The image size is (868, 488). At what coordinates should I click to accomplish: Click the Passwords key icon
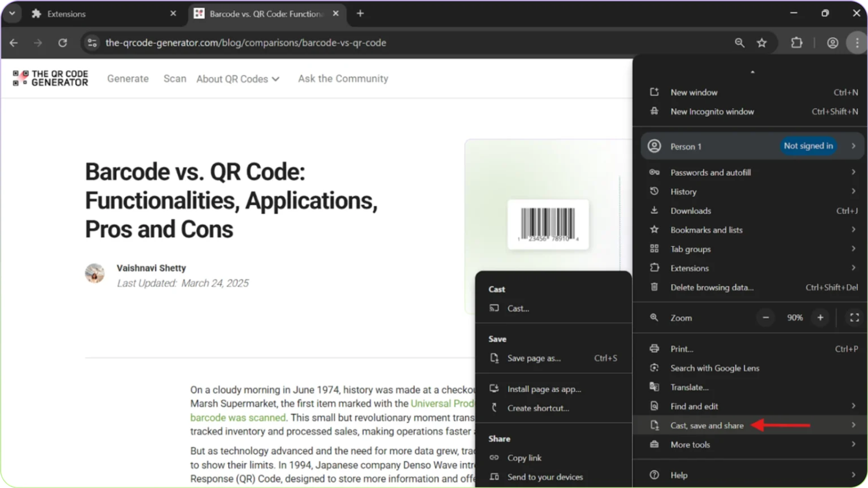tap(654, 172)
